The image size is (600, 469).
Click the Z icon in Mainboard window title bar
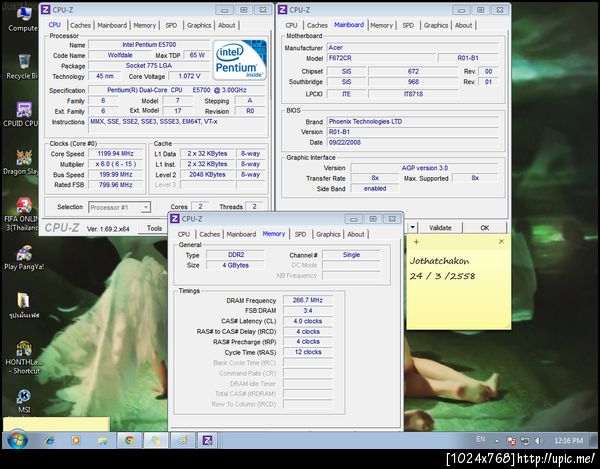click(282, 9)
